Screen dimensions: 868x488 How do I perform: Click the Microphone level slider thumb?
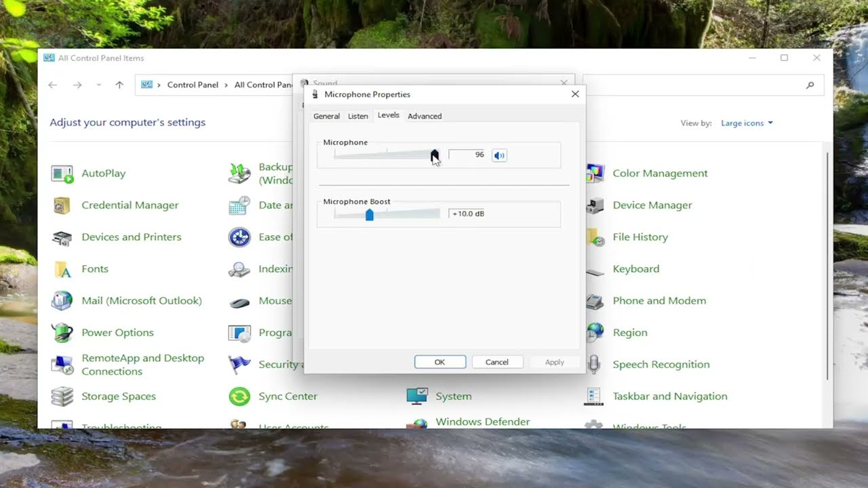(435, 155)
